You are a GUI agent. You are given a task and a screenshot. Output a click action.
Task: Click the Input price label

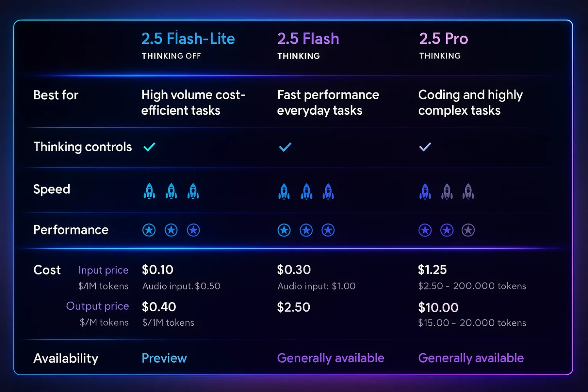tap(103, 270)
